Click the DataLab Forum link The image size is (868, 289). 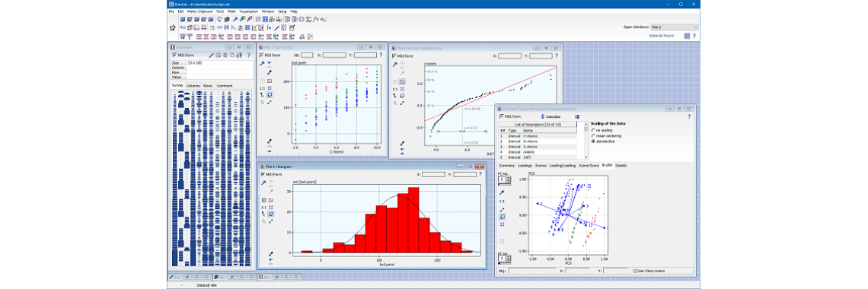coord(662,36)
